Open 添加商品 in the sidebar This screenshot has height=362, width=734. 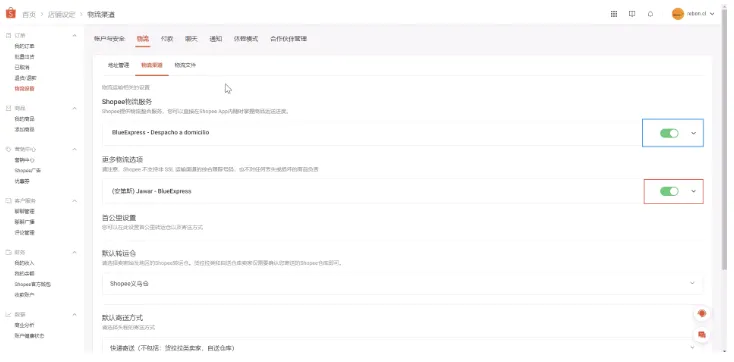[x=24, y=129]
